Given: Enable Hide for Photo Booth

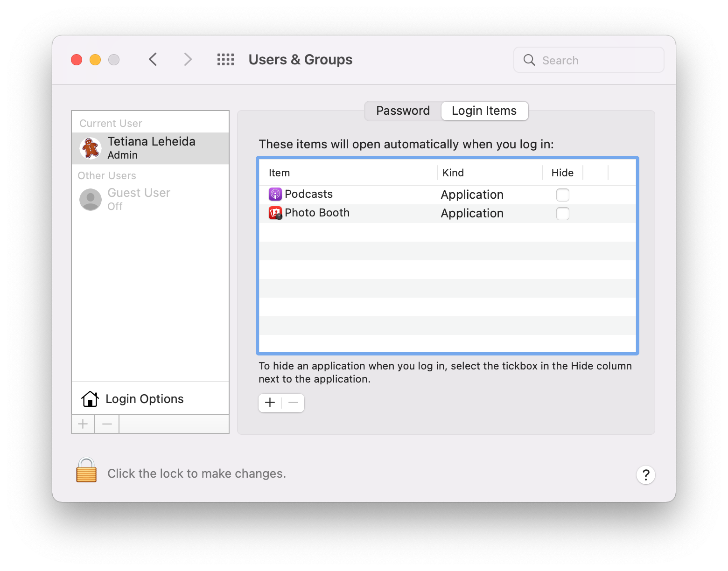Looking at the screenshot, I should click(x=562, y=213).
